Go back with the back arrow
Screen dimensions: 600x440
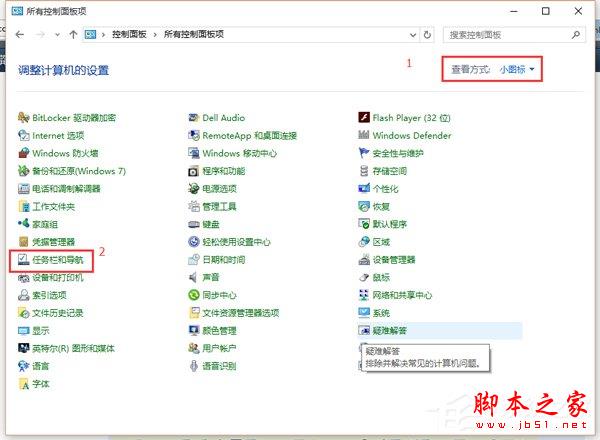pyautogui.click(x=20, y=35)
